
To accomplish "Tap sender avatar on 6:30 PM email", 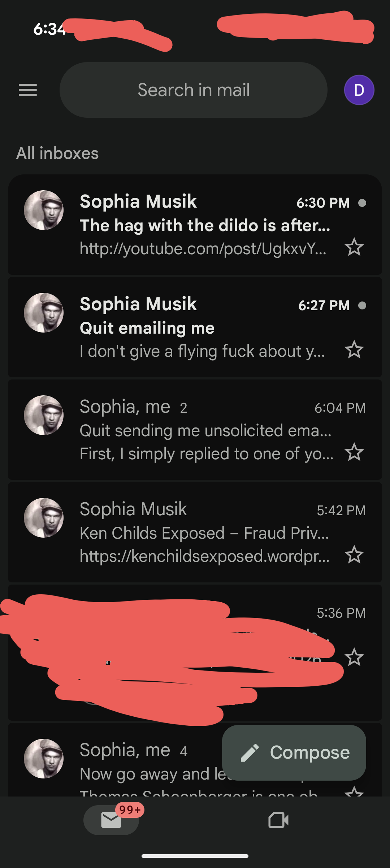I will (44, 210).
